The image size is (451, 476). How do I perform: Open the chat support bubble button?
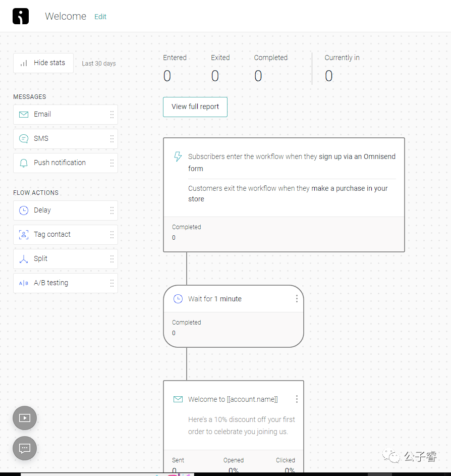pos(25,448)
